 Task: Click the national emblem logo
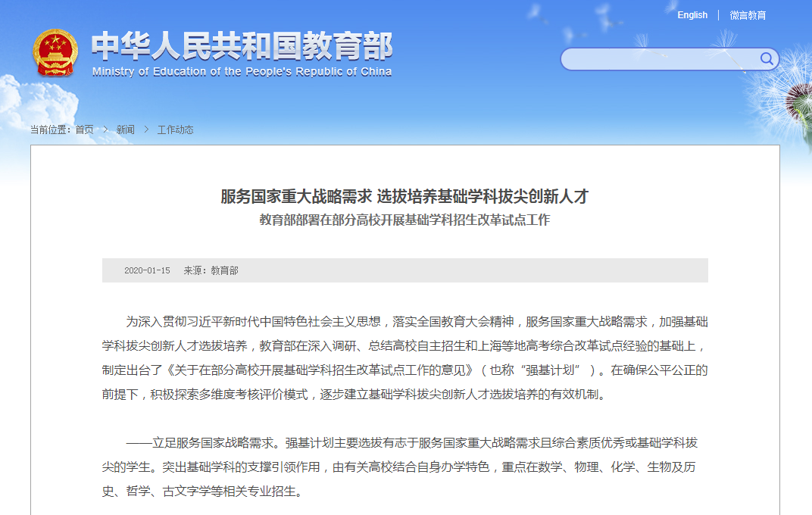[55, 53]
